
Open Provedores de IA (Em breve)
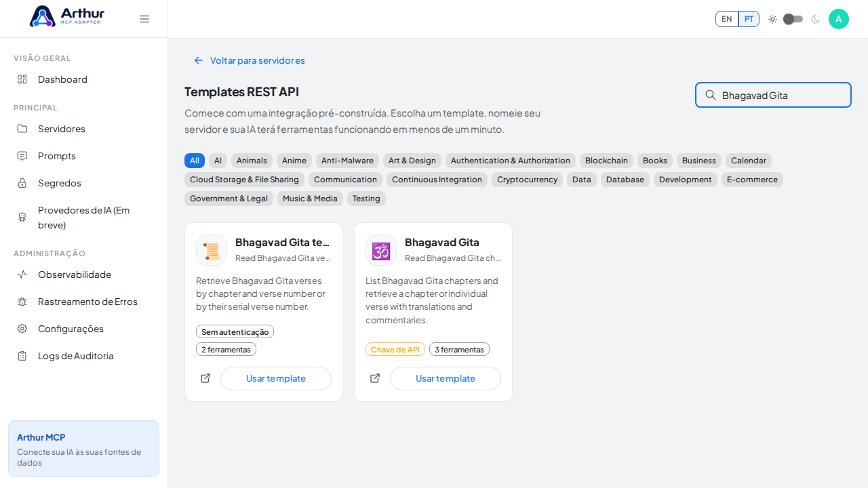tap(84, 218)
